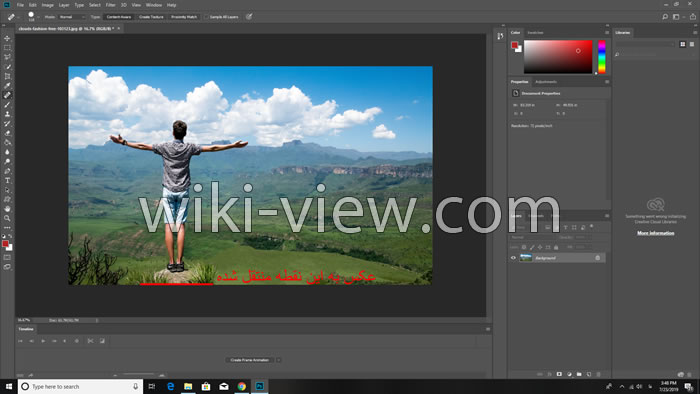Image resolution: width=700 pixels, height=394 pixels.
Task: Choose the Content-Aware type option
Action: [119, 17]
